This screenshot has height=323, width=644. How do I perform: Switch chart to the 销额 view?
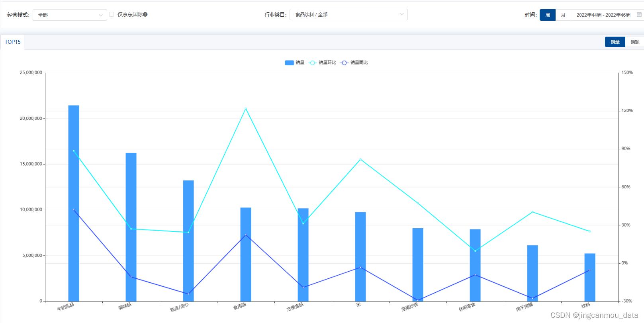click(x=635, y=42)
